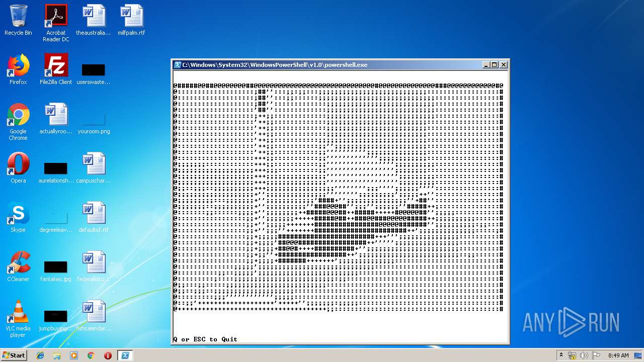Screen dimensions: 644x362
Task: Click the Start button
Action: (x=14, y=355)
